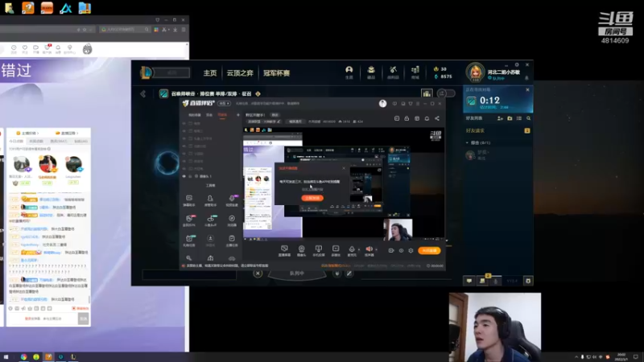The height and width of the screenshot is (362, 644).
Task: Open the 浏览器 tool in the streaming toolbox
Action: pyautogui.click(x=232, y=220)
